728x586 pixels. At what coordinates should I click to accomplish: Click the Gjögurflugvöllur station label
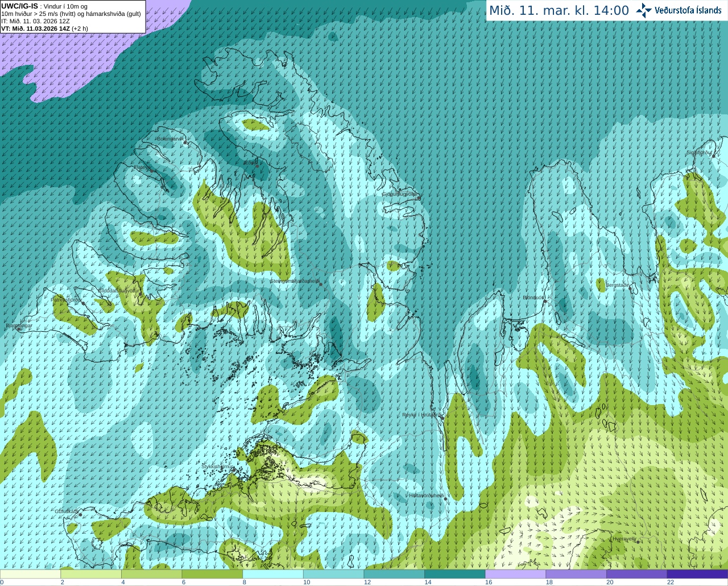click(x=400, y=194)
